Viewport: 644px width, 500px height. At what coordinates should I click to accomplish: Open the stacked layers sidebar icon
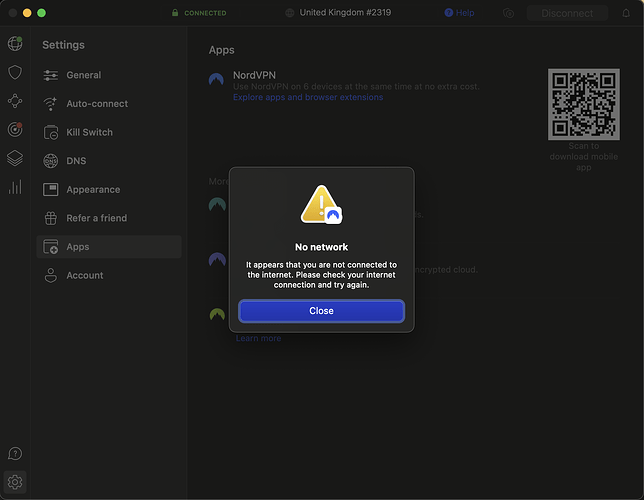click(15, 158)
